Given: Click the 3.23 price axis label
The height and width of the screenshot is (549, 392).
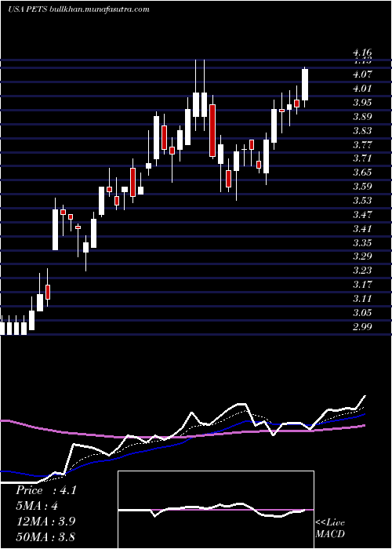Looking at the screenshot, I should [x=362, y=271].
